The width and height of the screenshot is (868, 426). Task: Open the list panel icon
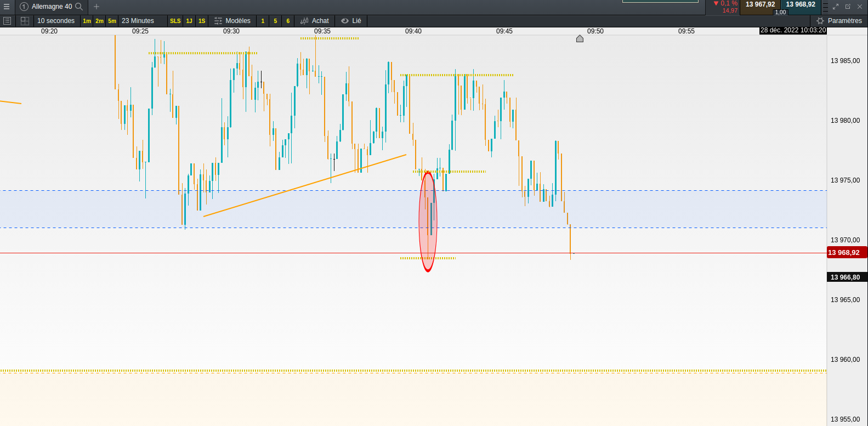[7, 21]
